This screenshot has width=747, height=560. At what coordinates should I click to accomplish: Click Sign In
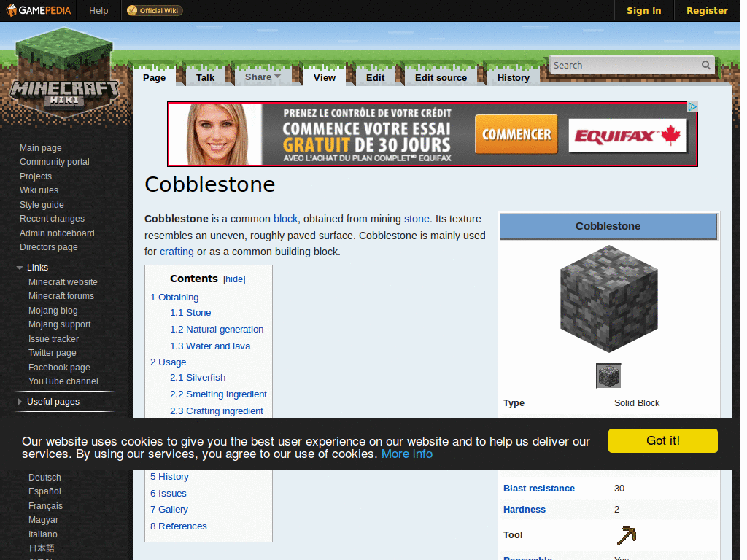tap(643, 10)
